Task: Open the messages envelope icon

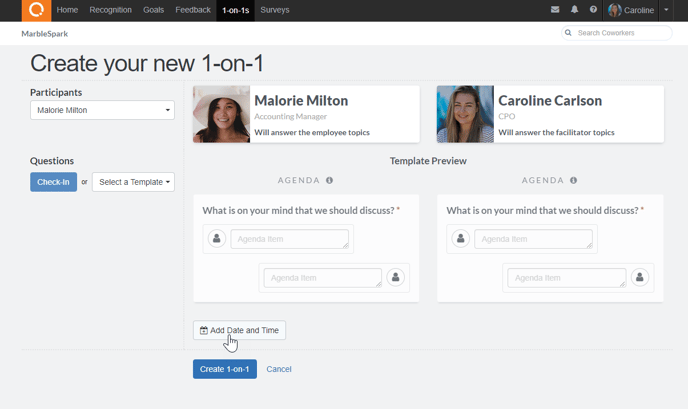Action: [x=555, y=10]
